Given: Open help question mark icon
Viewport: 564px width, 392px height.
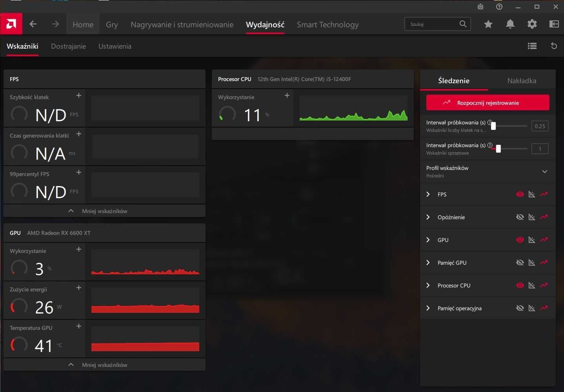Looking at the screenshot, I should click(x=499, y=7).
